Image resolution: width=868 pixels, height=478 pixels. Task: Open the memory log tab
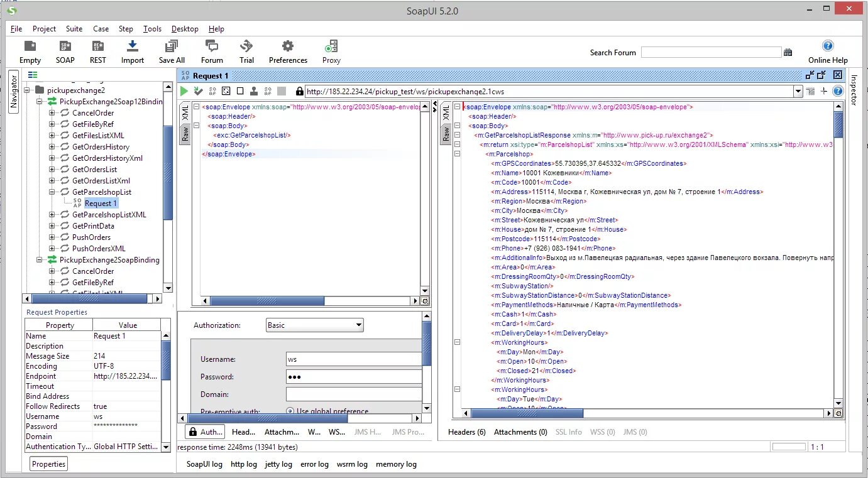pos(396,464)
